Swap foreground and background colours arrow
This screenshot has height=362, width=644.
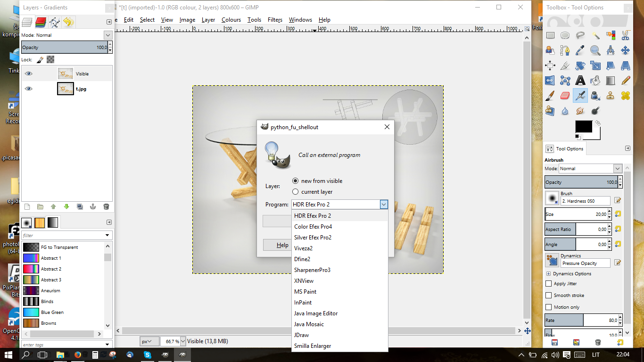[x=598, y=123]
